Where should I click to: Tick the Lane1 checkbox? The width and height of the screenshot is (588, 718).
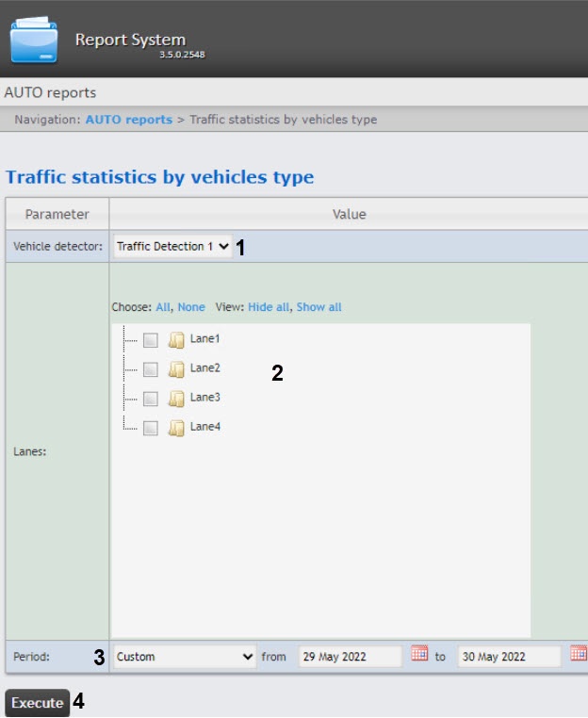click(x=151, y=340)
